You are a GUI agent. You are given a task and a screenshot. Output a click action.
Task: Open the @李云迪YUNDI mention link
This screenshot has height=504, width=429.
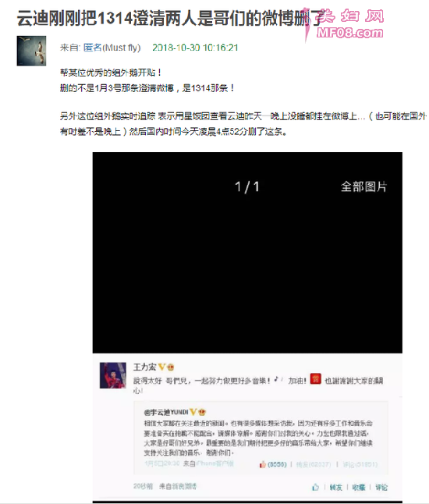click(x=166, y=412)
